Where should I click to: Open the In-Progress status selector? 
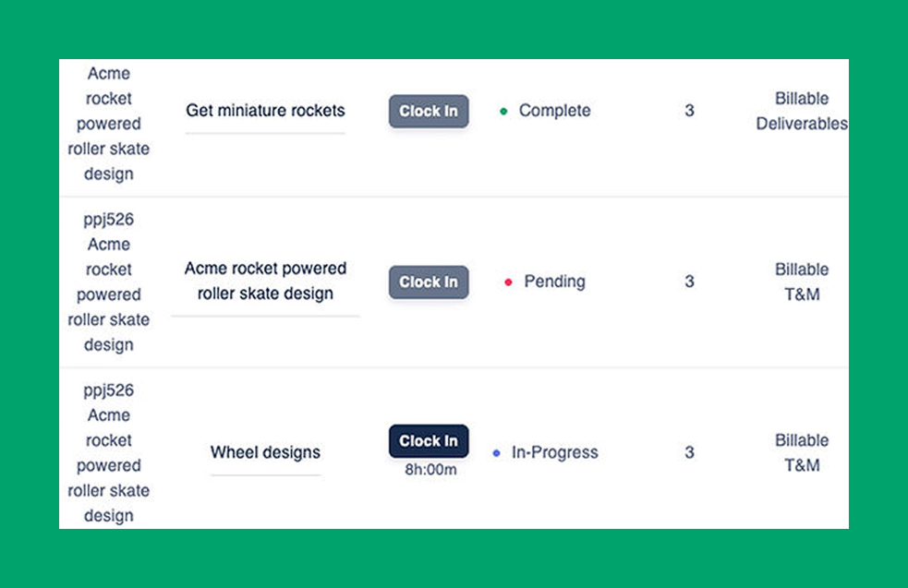coord(554,452)
